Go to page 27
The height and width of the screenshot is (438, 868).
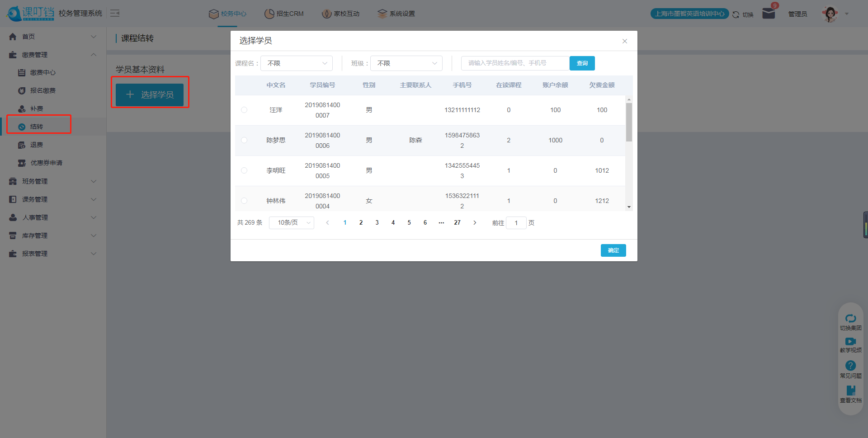pos(458,223)
